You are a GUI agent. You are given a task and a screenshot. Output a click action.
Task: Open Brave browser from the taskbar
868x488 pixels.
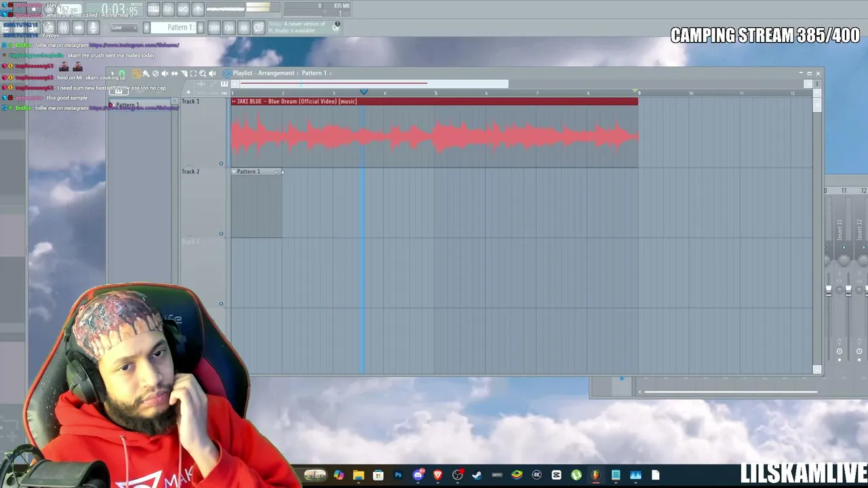point(437,475)
